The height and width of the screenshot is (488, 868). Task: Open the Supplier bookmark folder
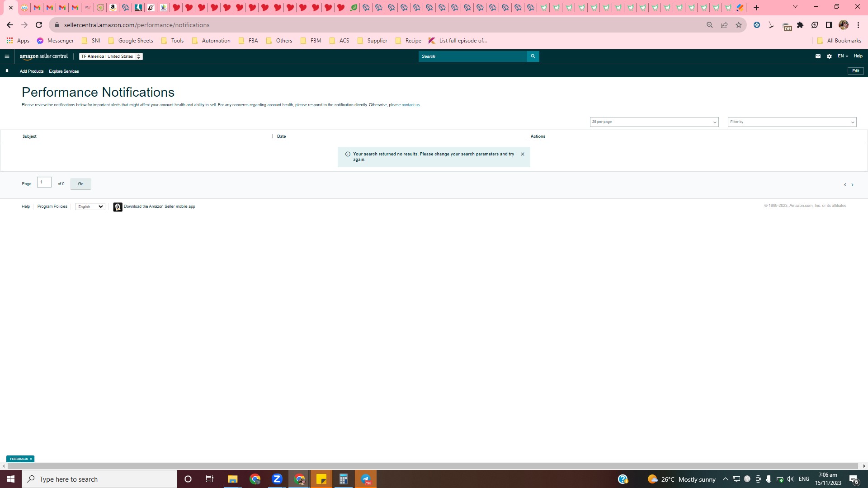pos(373,41)
